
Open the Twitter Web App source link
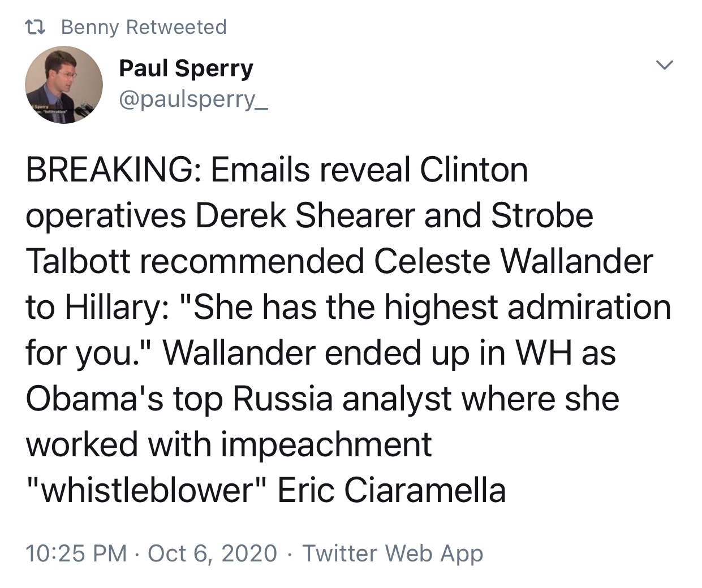(393, 553)
